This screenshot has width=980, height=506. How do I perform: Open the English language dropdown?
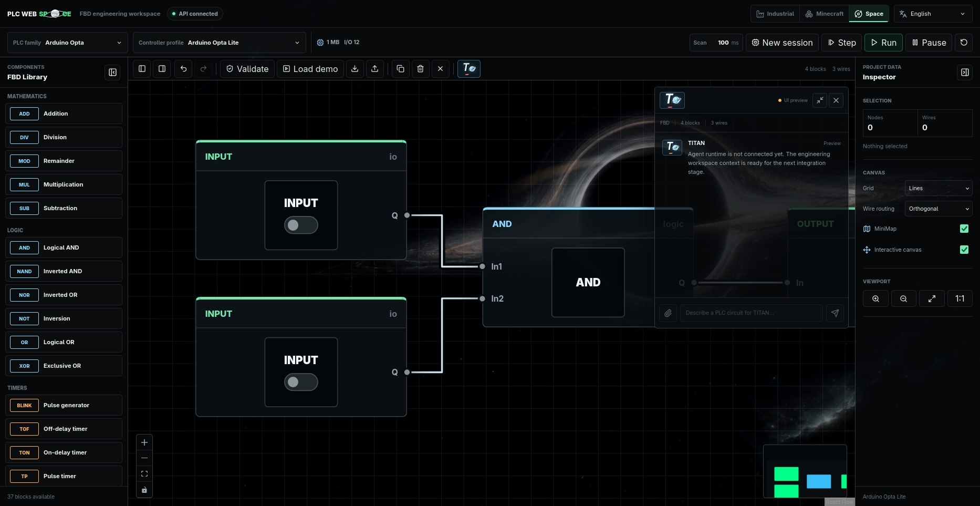[x=933, y=14]
